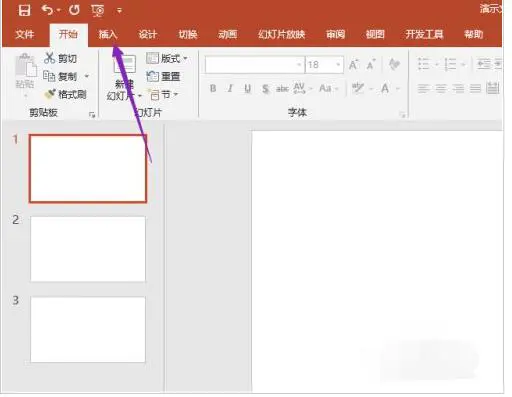Toggle Strikethrough (abc) formatting
The height and width of the screenshot is (397, 512).
pos(282,89)
